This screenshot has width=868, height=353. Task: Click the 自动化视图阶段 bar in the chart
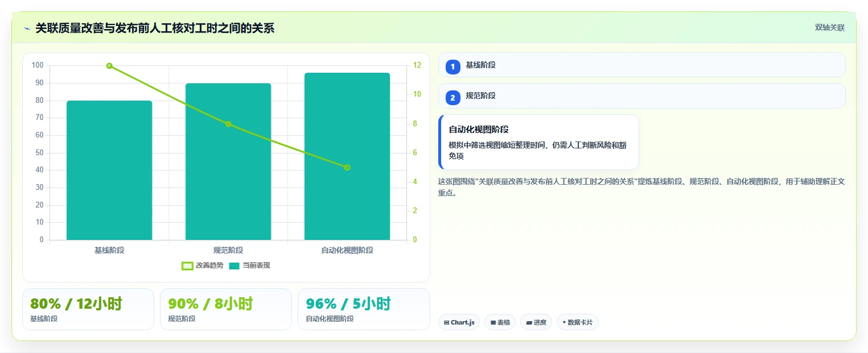[347, 156]
